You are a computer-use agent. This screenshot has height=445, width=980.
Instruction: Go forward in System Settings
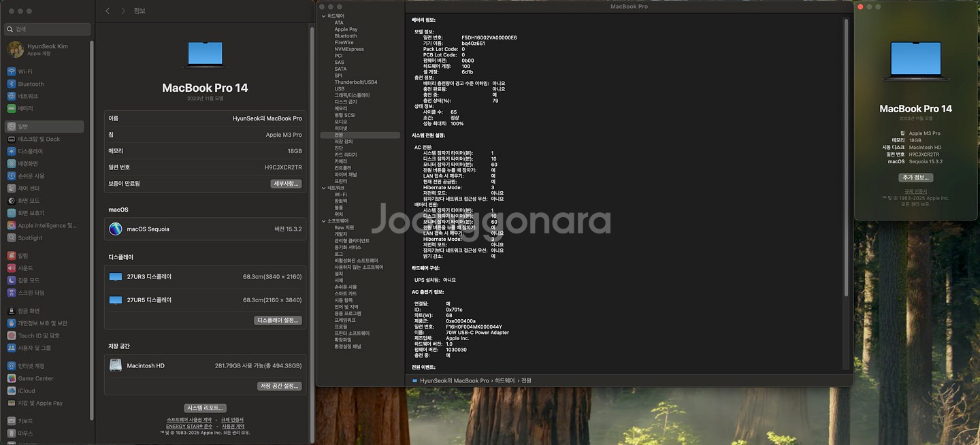click(x=123, y=11)
